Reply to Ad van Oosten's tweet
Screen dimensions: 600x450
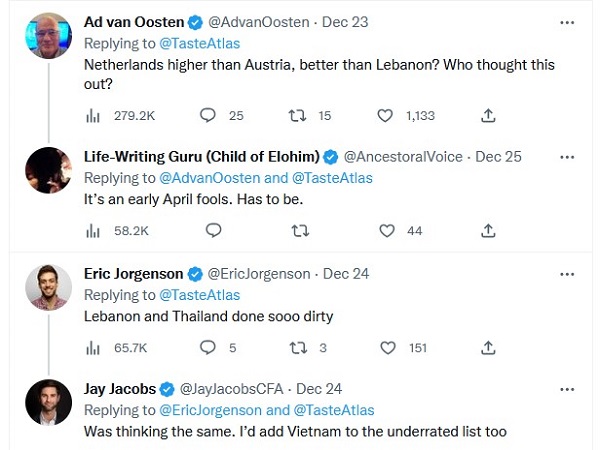(208, 115)
